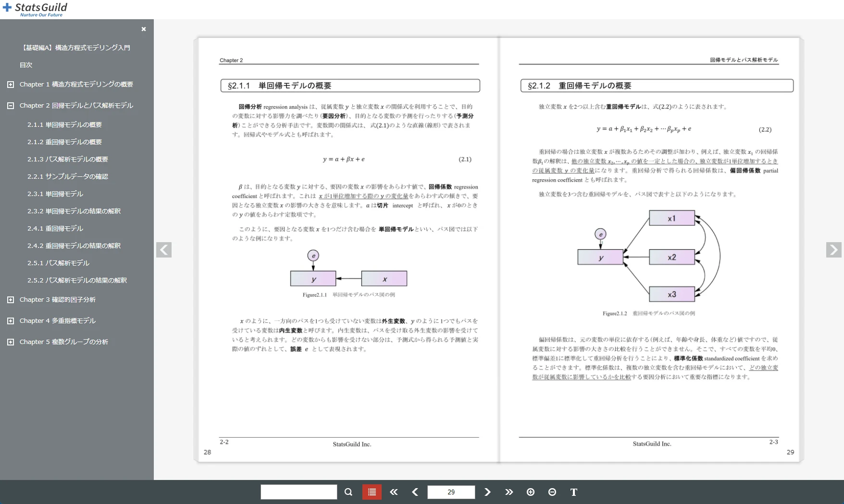Screen dimensions: 844x504
Task: Expand Chapter 5 複数グループの分析
Action: 11,342
